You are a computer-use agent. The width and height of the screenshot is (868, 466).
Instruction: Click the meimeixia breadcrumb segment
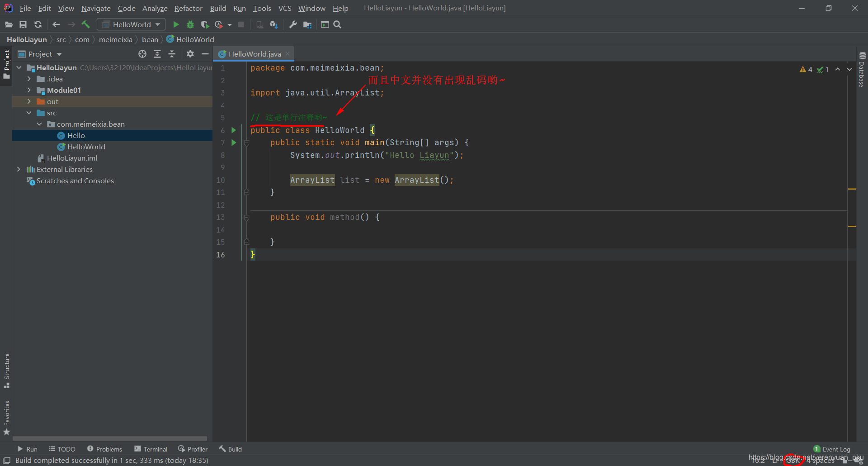(116, 39)
